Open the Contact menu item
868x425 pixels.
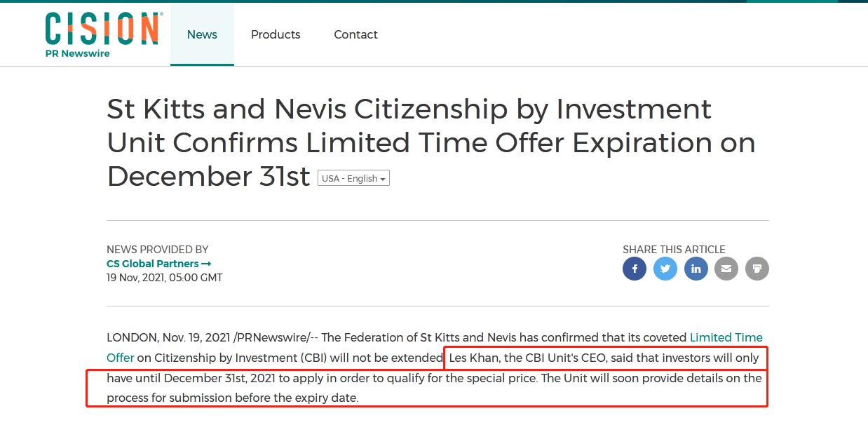[x=355, y=34]
